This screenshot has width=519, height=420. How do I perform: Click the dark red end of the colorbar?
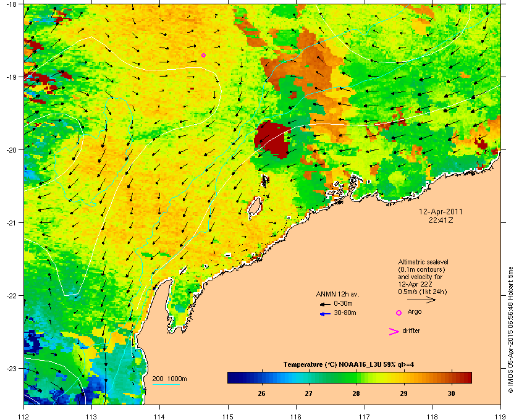click(467, 377)
